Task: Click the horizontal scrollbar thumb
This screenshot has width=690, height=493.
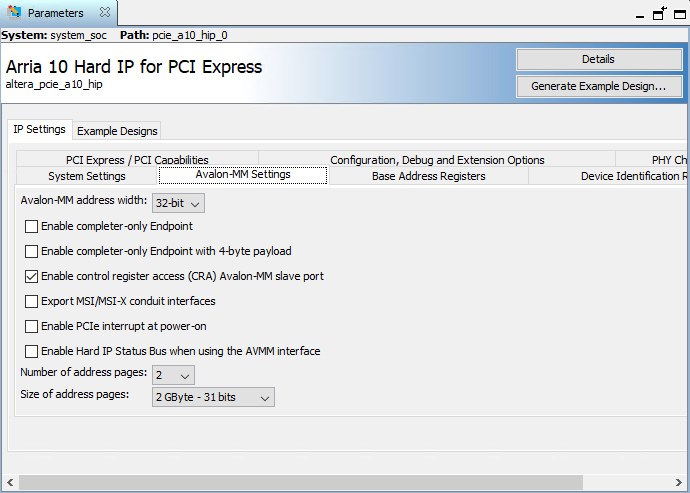Action: (301, 482)
